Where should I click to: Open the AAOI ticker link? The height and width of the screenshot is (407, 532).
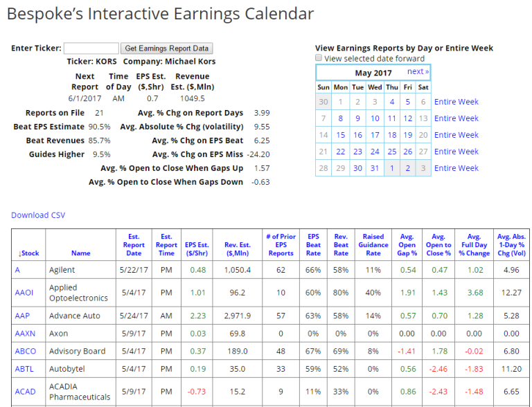coord(24,293)
